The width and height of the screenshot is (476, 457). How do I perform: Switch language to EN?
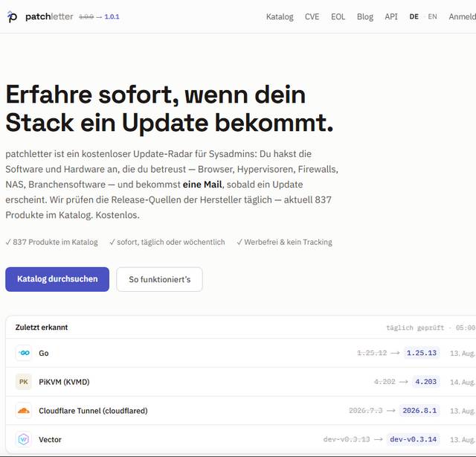tap(432, 16)
